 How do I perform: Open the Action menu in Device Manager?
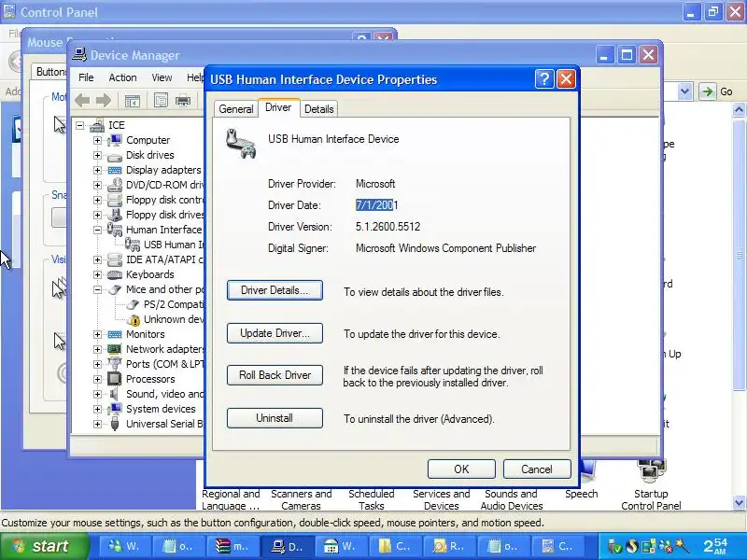click(122, 77)
